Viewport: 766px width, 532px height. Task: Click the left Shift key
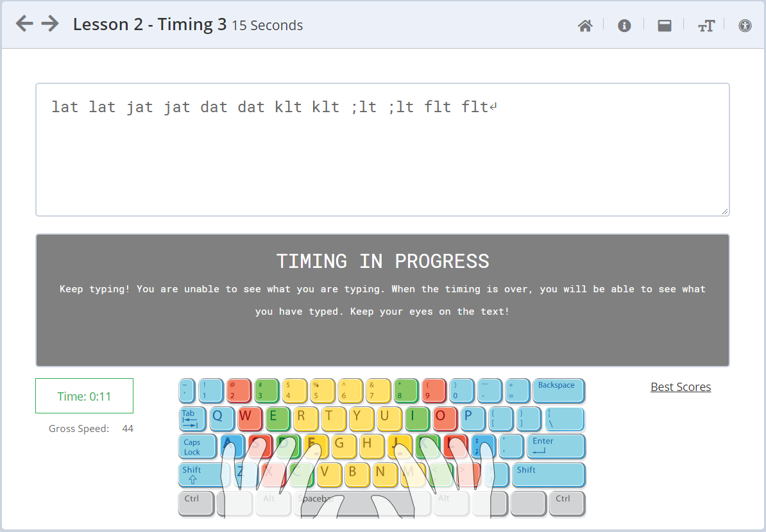click(204, 475)
